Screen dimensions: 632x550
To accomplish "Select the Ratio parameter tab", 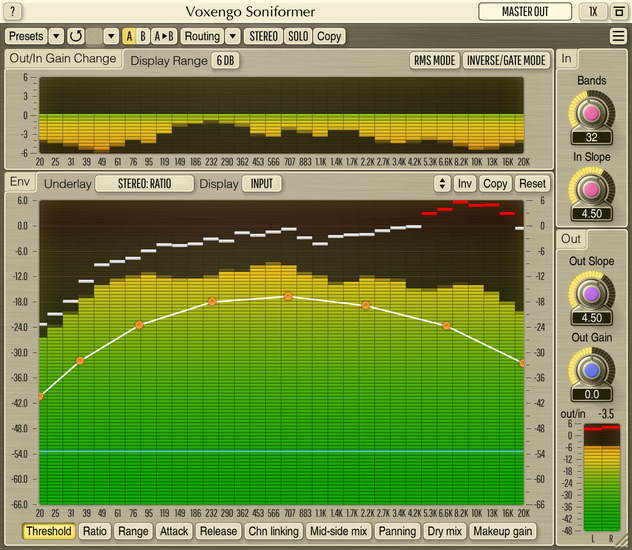I will [x=95, y=531].
